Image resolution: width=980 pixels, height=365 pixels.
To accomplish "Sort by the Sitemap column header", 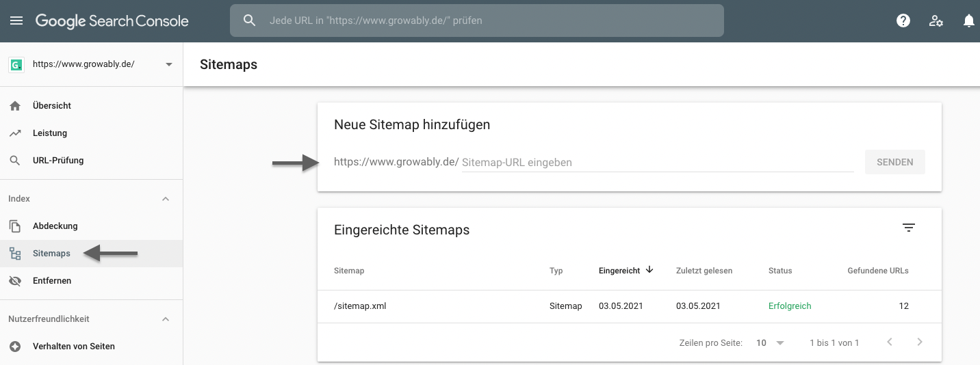I will [349, 271].
